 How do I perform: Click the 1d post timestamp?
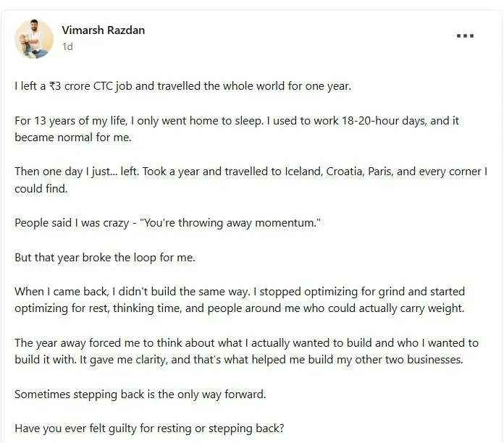[x=67, y=47]
